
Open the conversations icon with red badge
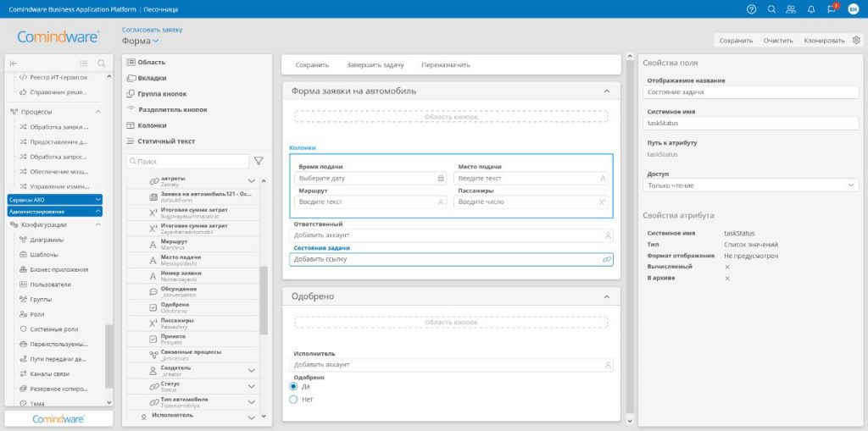coord(832,8)
